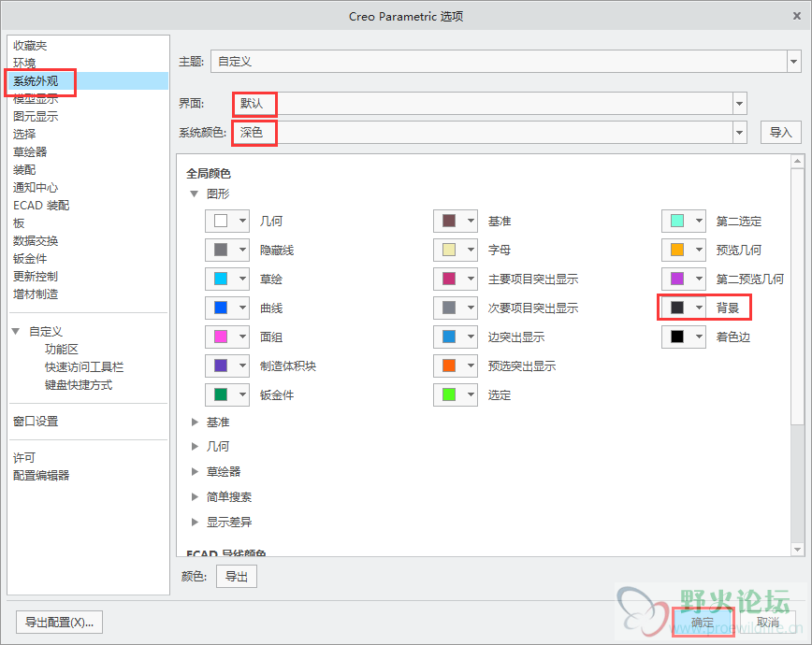Click the 基准 graphics color swatch

[449, 221]
